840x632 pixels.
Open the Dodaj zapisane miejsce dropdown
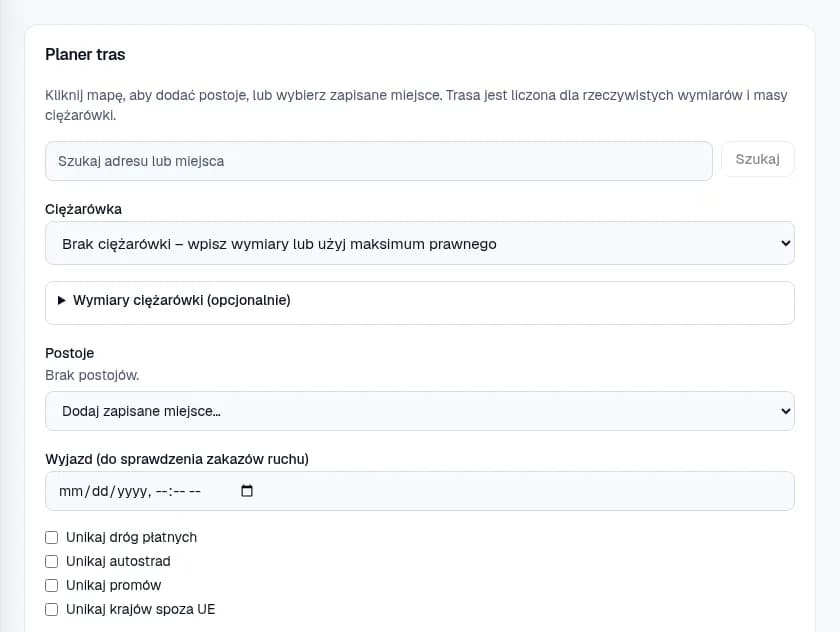pos(419,411)
